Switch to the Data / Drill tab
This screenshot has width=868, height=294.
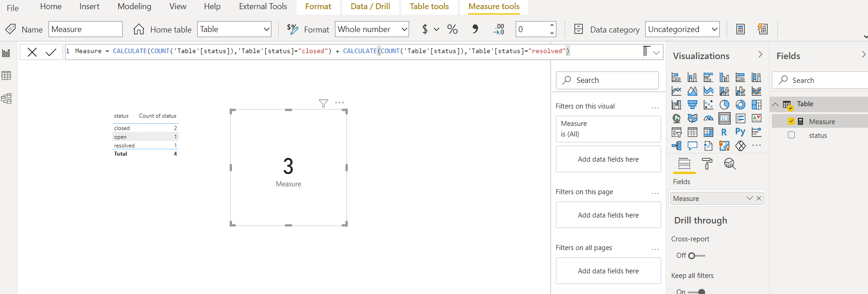coord(371,6)
